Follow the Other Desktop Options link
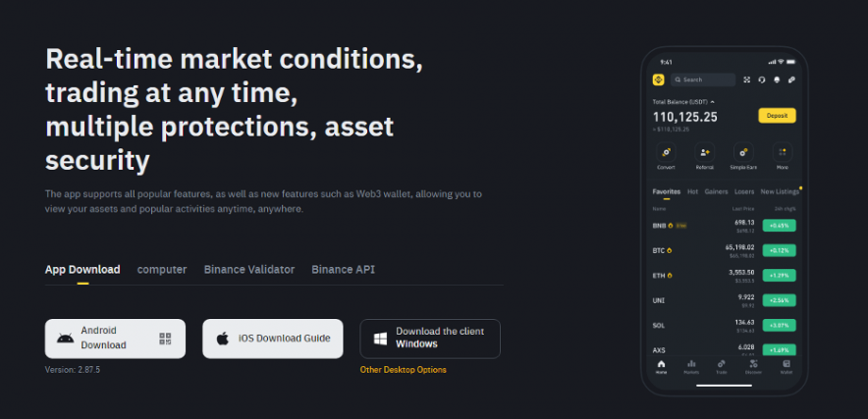The image size is (868, 419). (x=403, y=370)
